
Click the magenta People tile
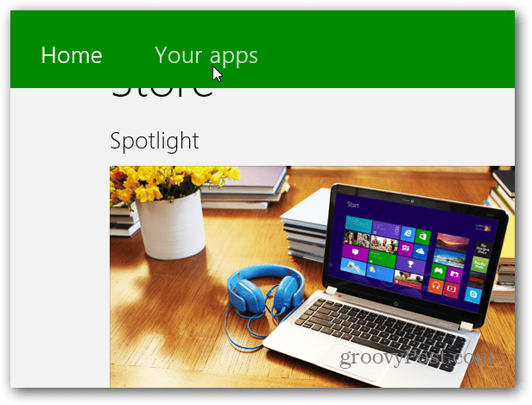(x=406, y=249)
